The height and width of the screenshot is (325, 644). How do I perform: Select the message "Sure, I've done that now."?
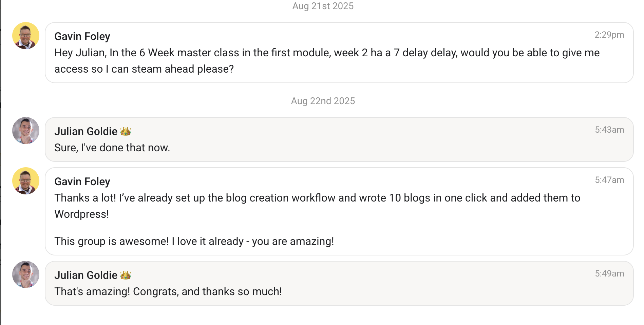pos(112,148)
